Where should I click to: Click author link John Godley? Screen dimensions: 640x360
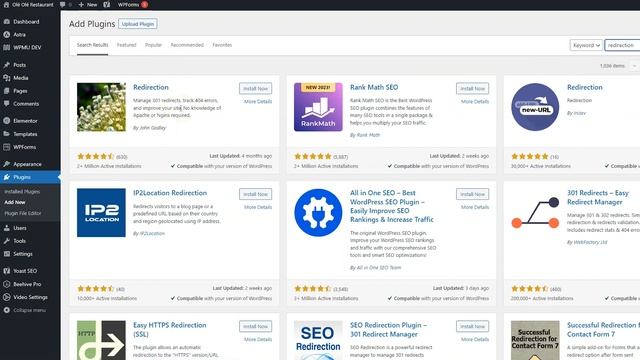pyautogui.click(x=153, y=128)
